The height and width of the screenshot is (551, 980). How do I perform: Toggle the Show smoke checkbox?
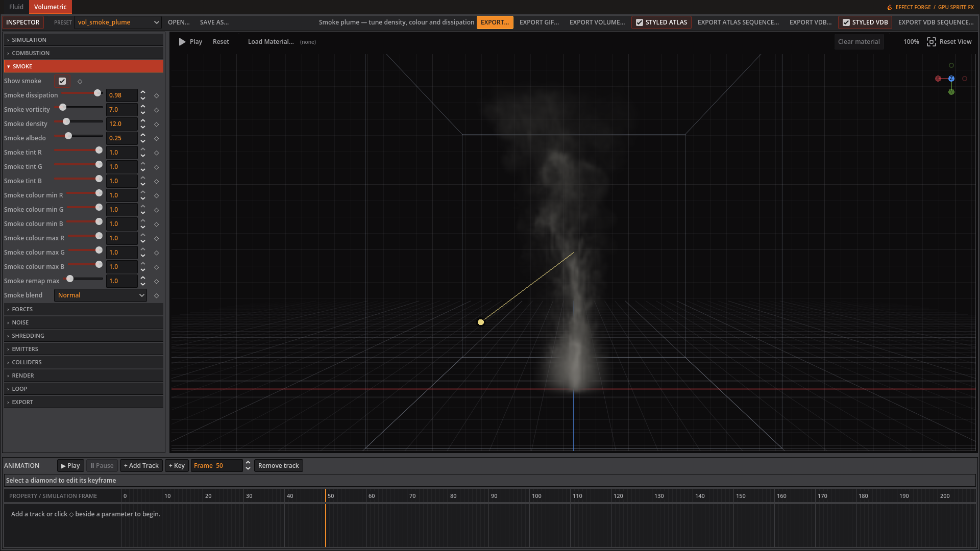click(x=62, y=81)
